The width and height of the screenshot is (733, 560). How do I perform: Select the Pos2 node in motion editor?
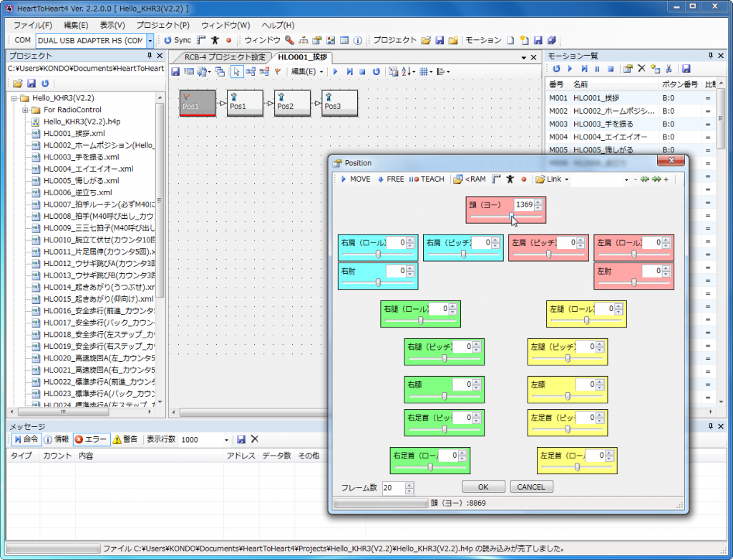pyautogui.click(x=292, y=102)
